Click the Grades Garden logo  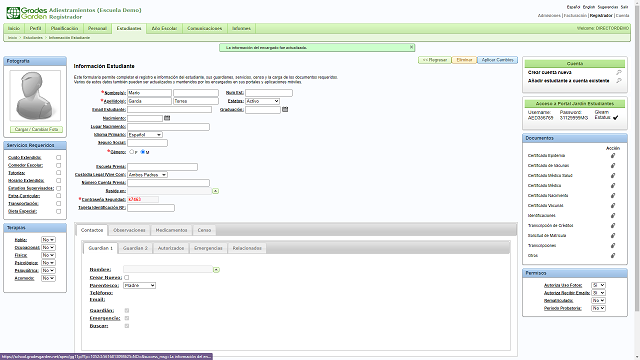27,13
